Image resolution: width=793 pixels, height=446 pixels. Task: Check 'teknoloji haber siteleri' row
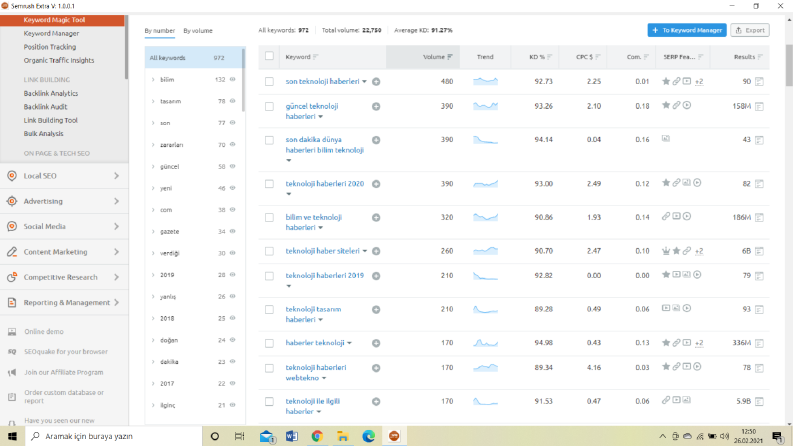(269, 251)
